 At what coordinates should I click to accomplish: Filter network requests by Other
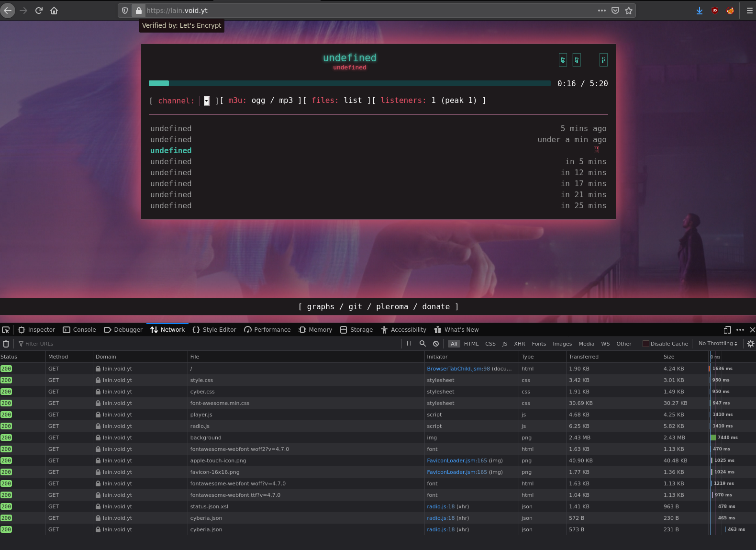tap(624, 344)
